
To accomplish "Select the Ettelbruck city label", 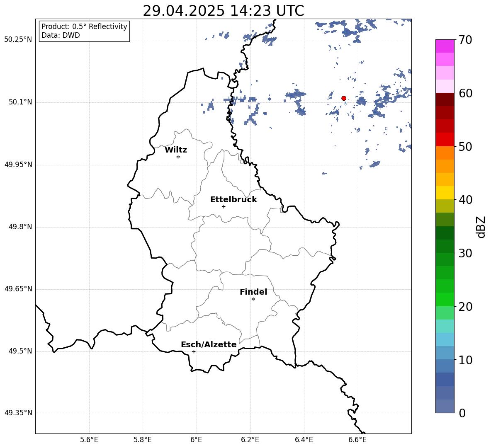I will tap(233, 200).
